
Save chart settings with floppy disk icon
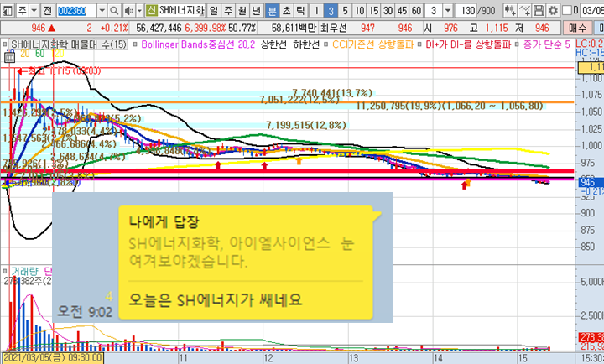pyautogui.click(x=539, y=10)
